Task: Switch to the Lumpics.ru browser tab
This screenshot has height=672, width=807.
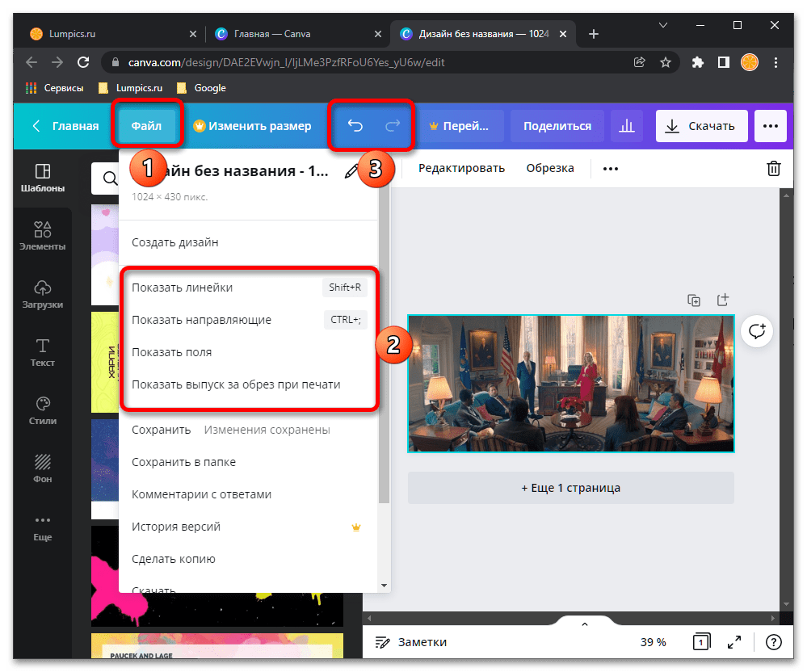Action: 112,34
